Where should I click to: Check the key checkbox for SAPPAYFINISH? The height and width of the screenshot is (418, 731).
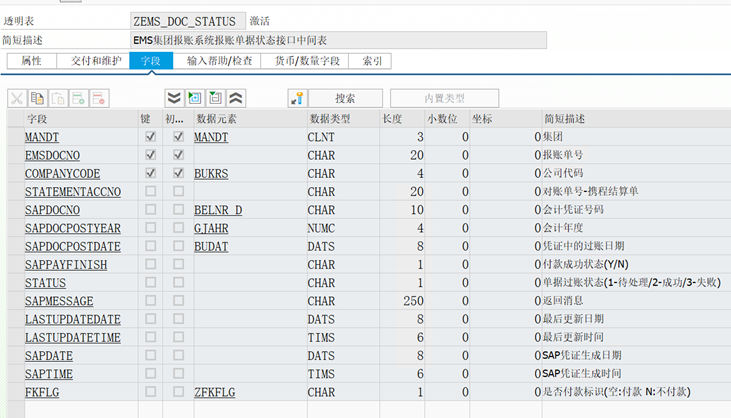coord(150,264)
